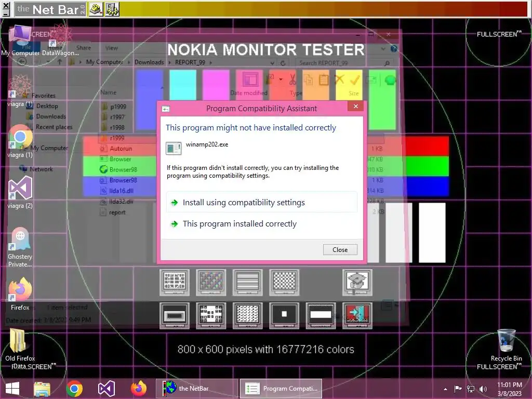
Task: Click the checkmark icon in Explorer ribbon
Action: click(354, 80)
